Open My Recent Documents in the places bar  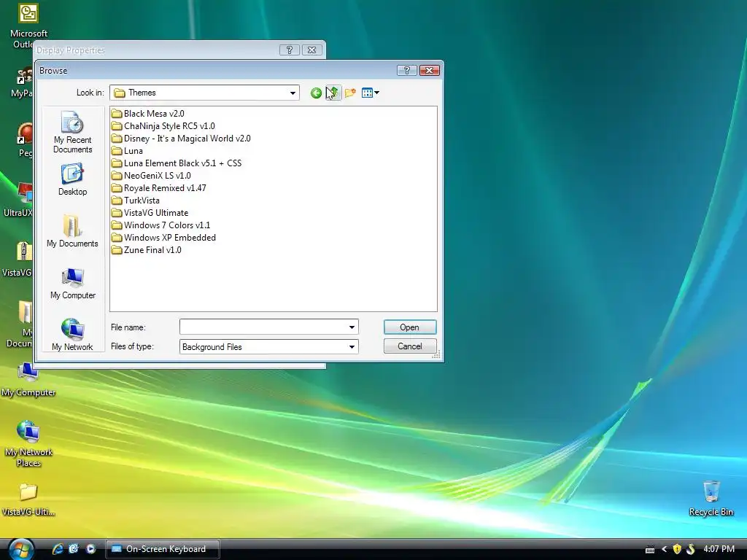(72, 132)
